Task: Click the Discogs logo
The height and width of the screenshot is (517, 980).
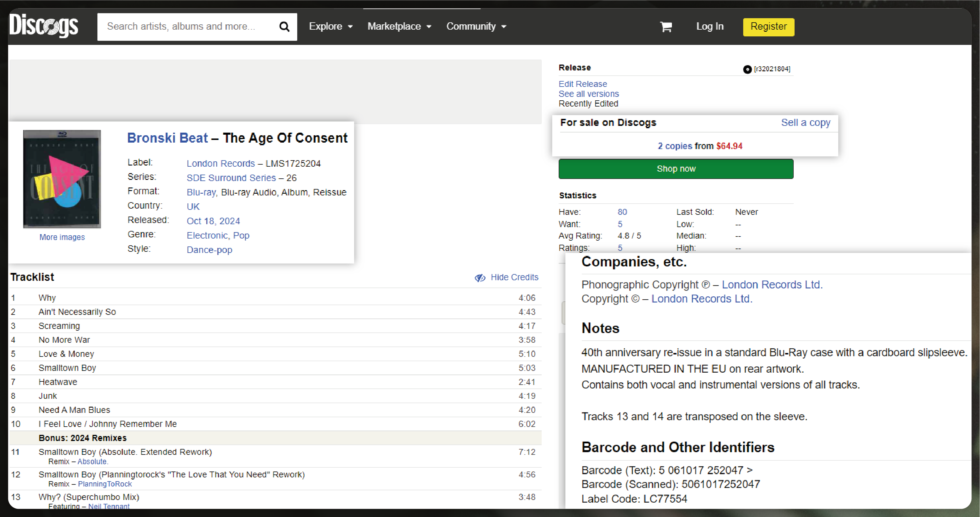Action: click(x=44, y=26)
